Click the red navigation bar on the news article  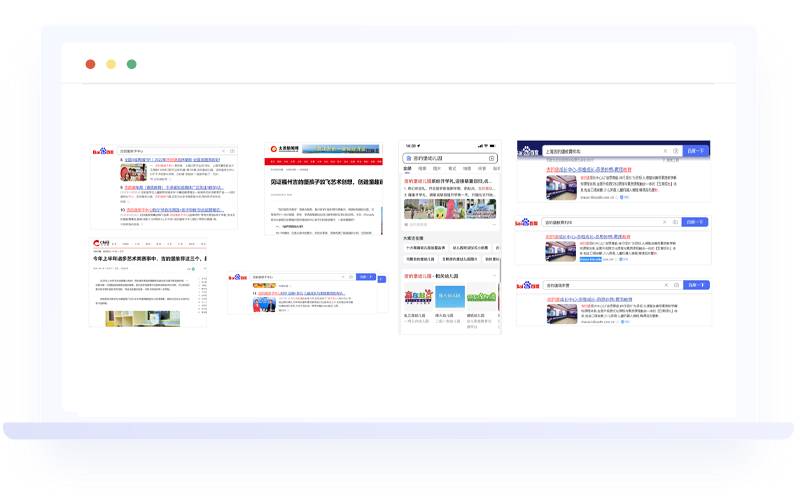[324, 161]
